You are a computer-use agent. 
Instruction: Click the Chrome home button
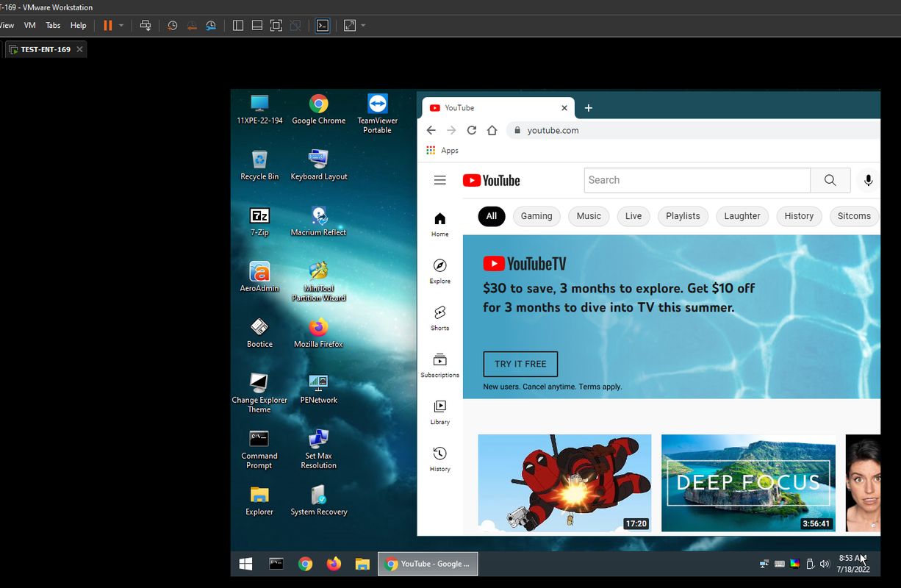[492, 130]
